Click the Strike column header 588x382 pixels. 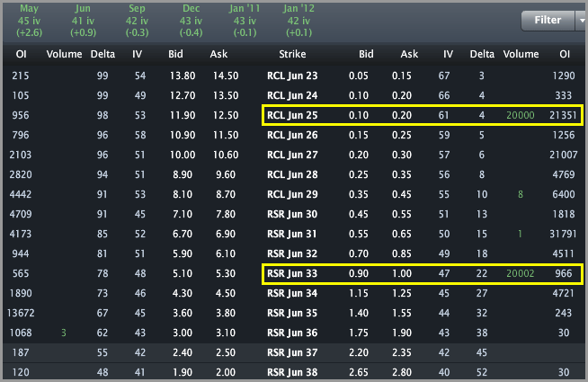[292, 54]
